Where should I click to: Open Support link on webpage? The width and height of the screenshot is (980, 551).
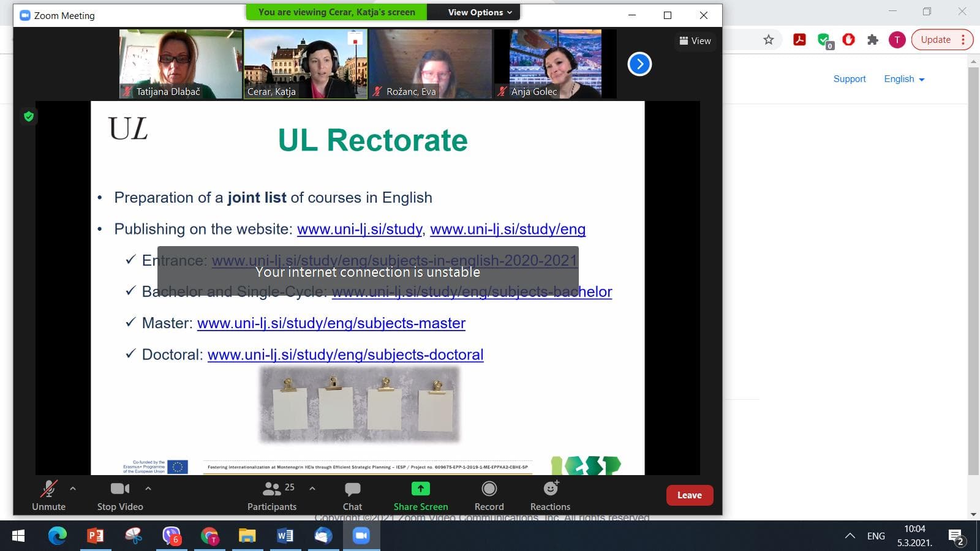coord(850,79)
